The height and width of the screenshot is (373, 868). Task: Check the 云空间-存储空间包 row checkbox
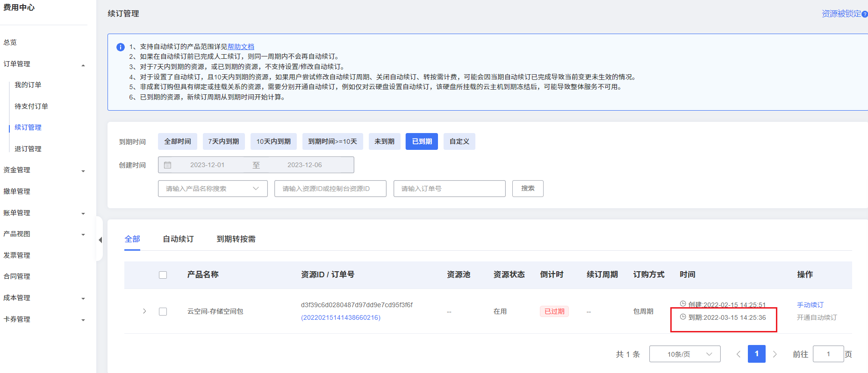[x=163, y=311]
